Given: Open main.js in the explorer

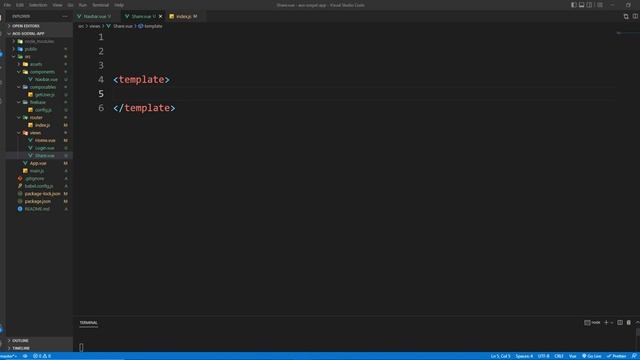Looking at the screenshot, I should 39,171.
